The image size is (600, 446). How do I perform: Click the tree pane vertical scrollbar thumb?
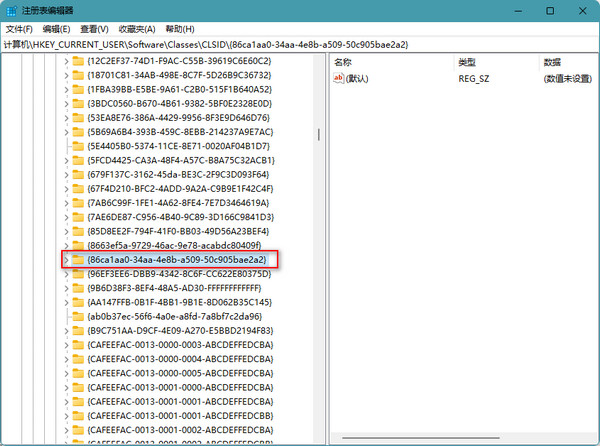click(319, 134)
